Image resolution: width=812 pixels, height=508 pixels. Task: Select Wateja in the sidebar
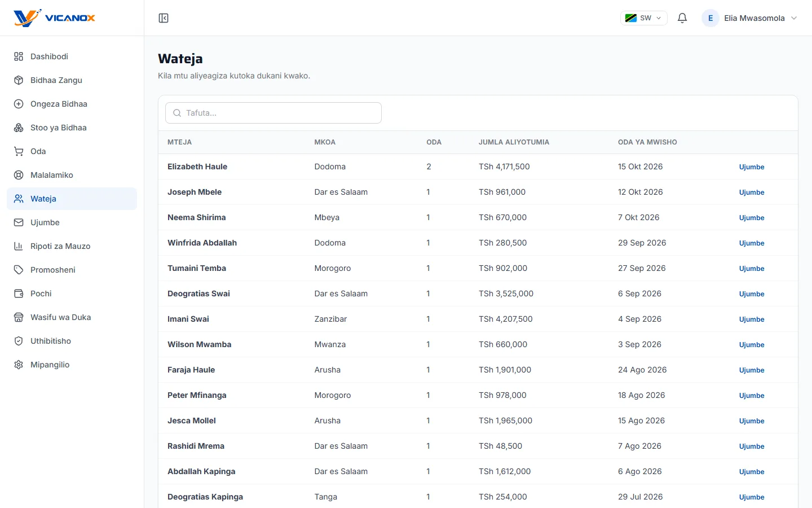[72, 199]
